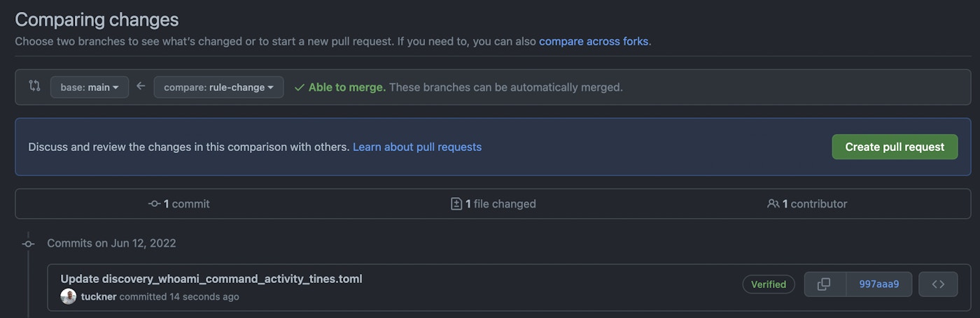Click the left arrow between branch selectors
The width and height of the screenshot is (980, 318).
[141, 86]
